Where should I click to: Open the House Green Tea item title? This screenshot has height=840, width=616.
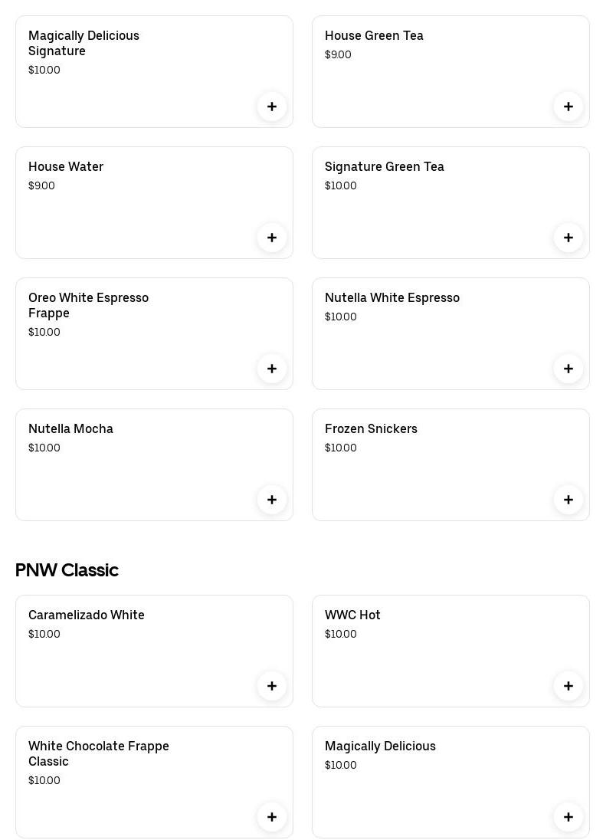374,36
